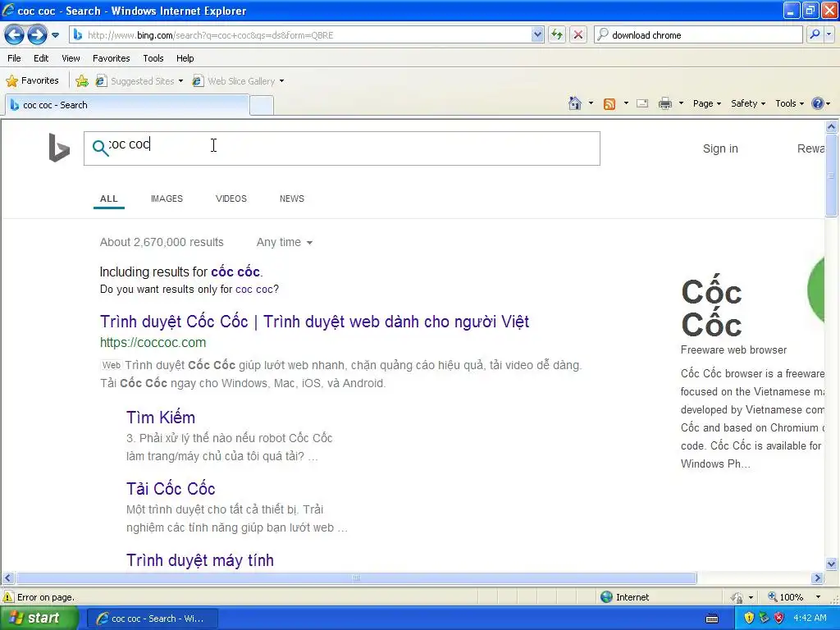The width and height of the screenshot is (840, 630).
Task: Open the Safety command menu
Action: click(x=748, y=103)
